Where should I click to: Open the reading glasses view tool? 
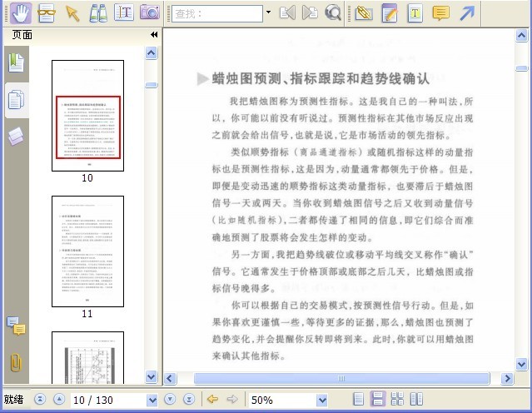click(46, 13)
